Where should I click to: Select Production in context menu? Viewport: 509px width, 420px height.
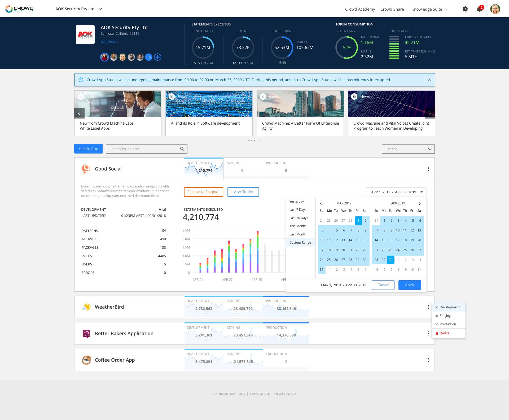pyautogui.click(x=449, y=324)
